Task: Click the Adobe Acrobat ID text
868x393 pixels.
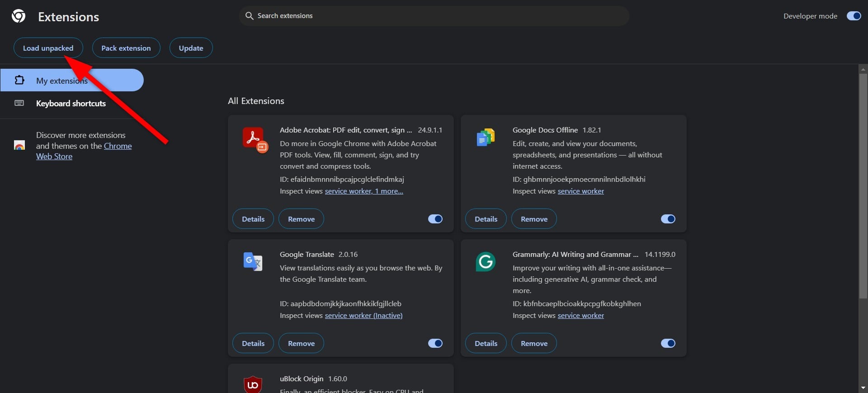Action: point(342,180)
